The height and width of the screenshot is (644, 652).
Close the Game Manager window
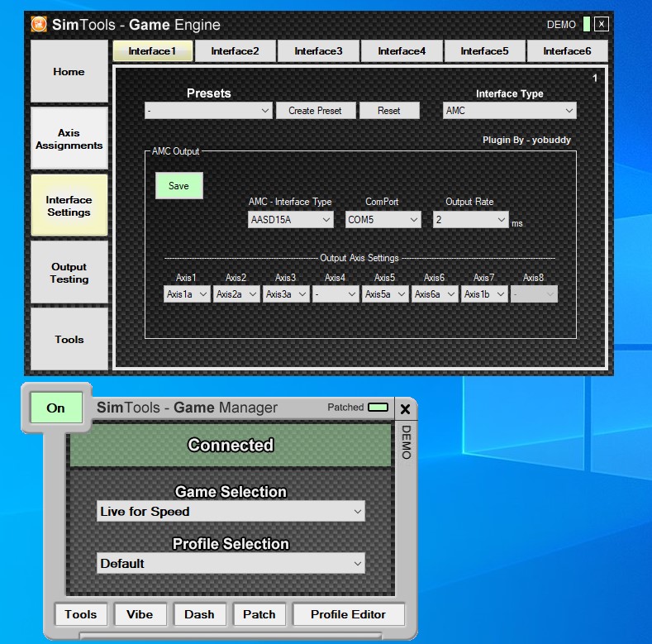click(x=405, y=409)
